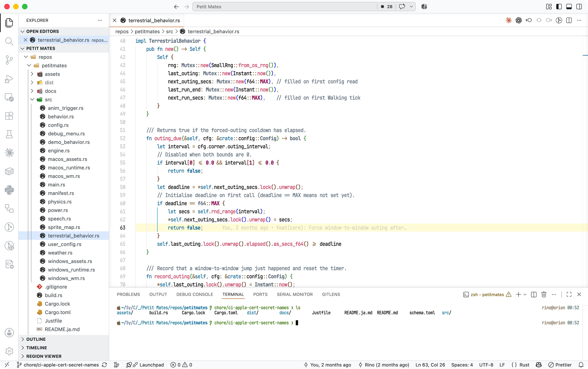The image size is (588, 369).
Task: Click the Copilot chat icon in title bar
Action: tap(402, 7)
